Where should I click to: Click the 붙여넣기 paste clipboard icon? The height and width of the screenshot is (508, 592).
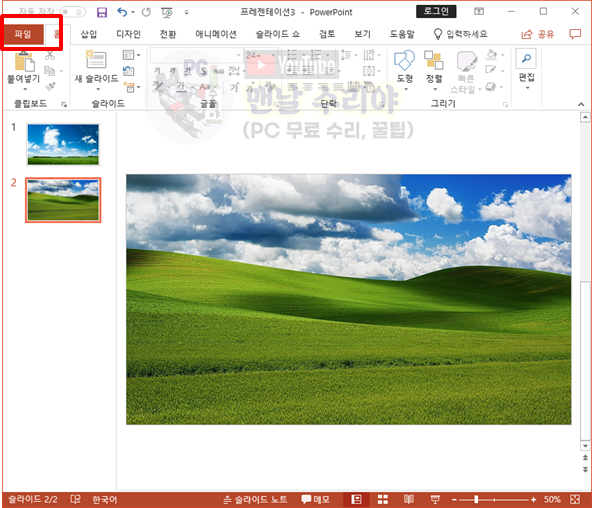click(25, 62)
